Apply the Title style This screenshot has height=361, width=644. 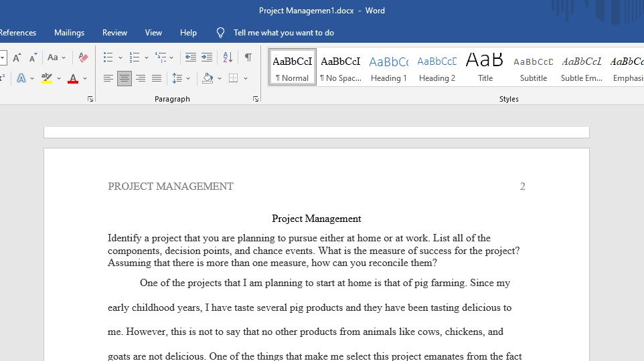(485, 68)
